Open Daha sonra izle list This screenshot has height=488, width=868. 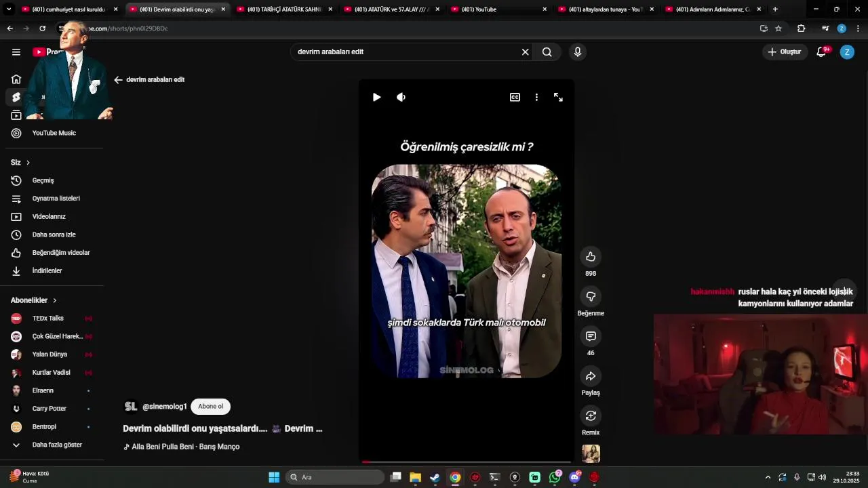[54, 235]
